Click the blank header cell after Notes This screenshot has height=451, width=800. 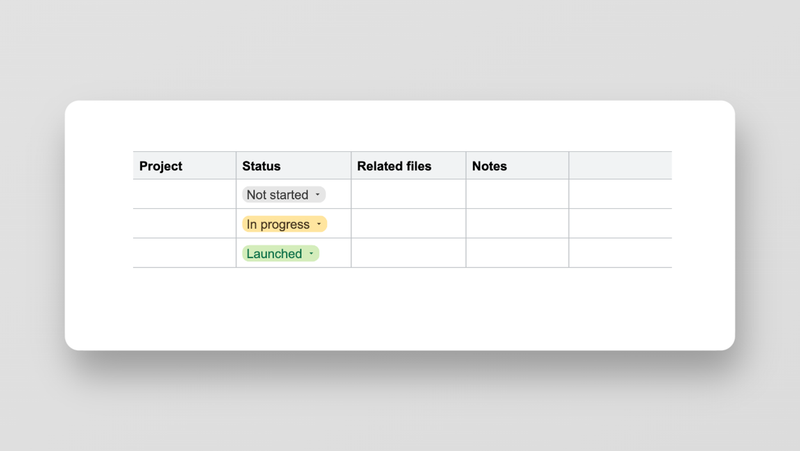tap(620, 166)
